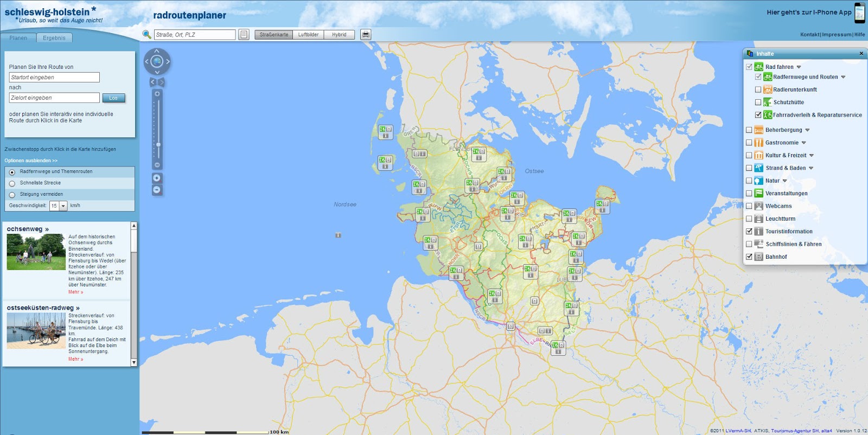The width and height of the screenshot is (868, 435).
Task: Click the Kultur & Freizeit museum icon
Action: click(759, 155)
